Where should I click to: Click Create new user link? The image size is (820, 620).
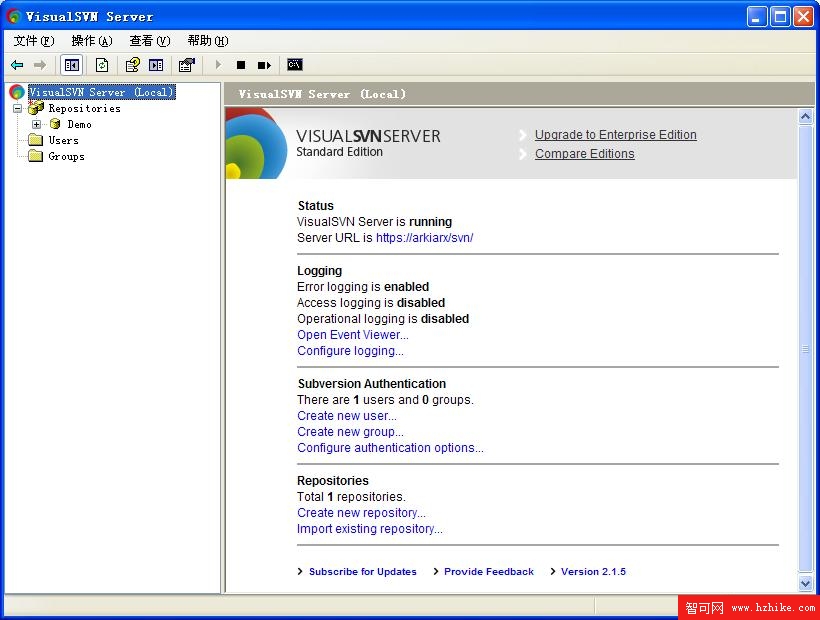coord(347,416)
